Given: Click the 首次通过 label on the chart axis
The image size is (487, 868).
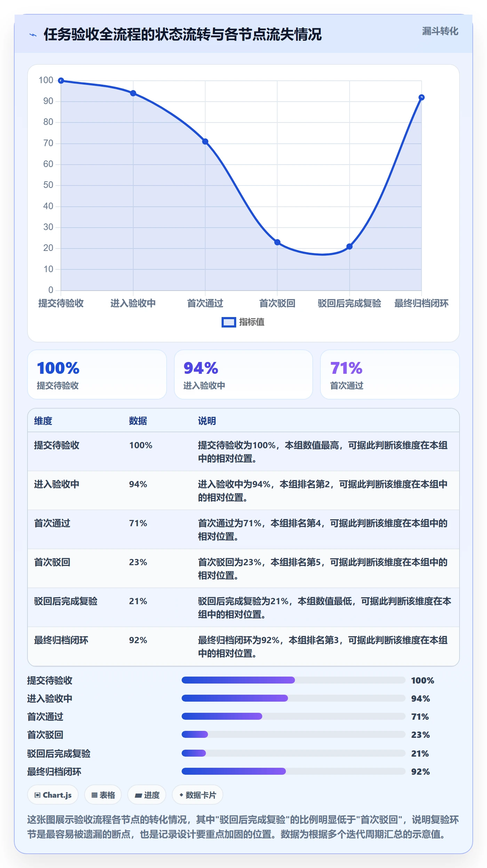Looking at the screenshot, I should [205, 303].
